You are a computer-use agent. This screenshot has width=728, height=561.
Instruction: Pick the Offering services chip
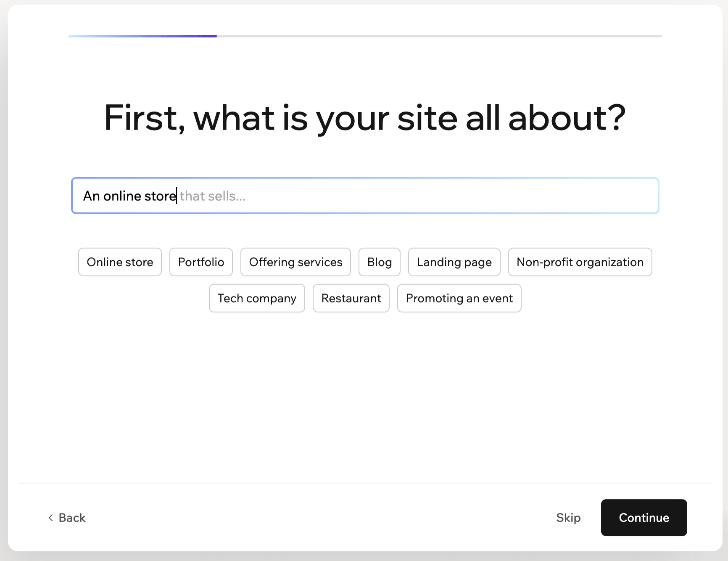click(295, 262)
